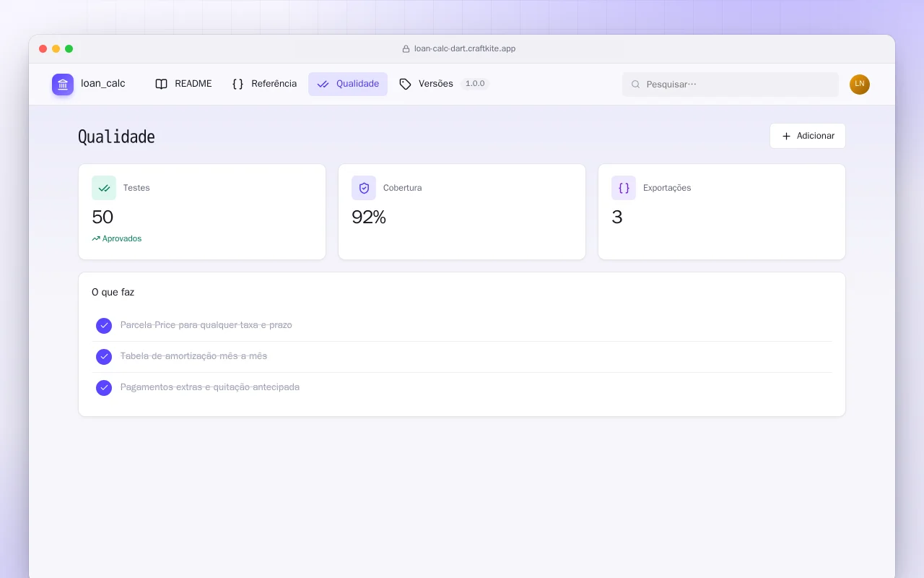Image resolution: width=924 pixels, height=578 pixels.
Task: Click the green double-check Testes card icon
Action: [x=104, y=188]
